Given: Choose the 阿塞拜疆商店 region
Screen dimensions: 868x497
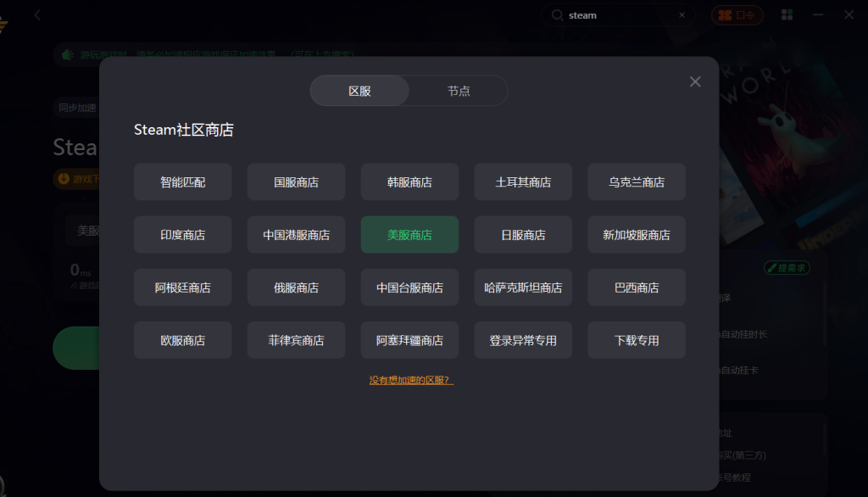Looking at the screenshot, I should (409, 339).
